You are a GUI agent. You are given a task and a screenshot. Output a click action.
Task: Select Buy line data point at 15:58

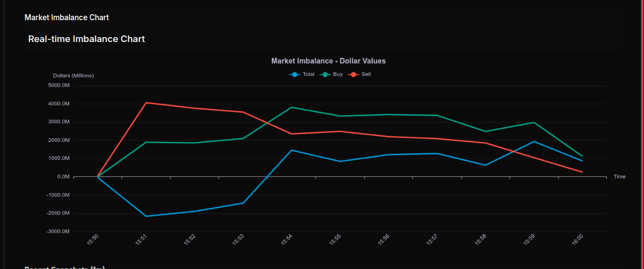coord(485,131)
